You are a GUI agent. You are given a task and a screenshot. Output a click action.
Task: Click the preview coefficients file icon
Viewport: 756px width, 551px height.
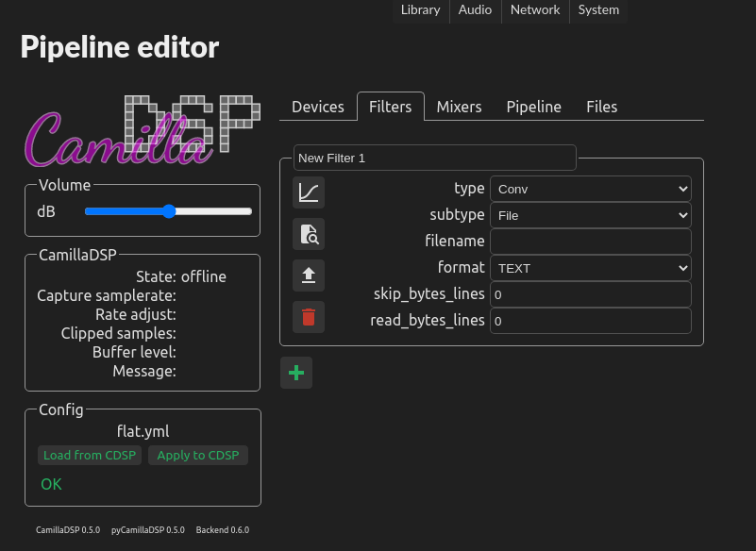308,234
